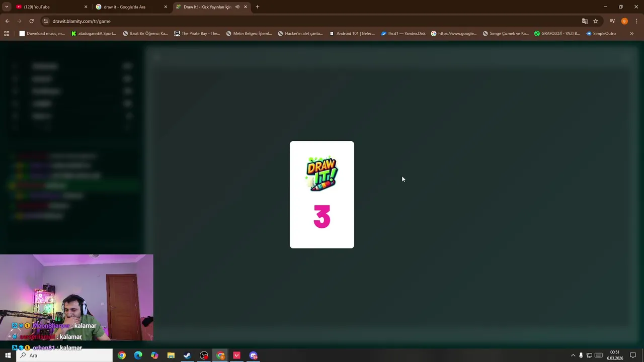Go forward to the next page

(19, 21)
